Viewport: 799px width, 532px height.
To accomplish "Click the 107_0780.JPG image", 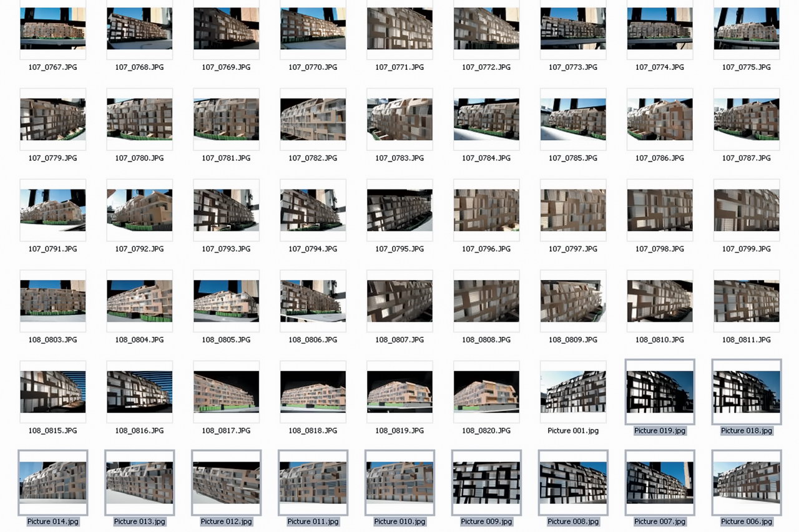I will pyautogui.click(x=139, y=119).
